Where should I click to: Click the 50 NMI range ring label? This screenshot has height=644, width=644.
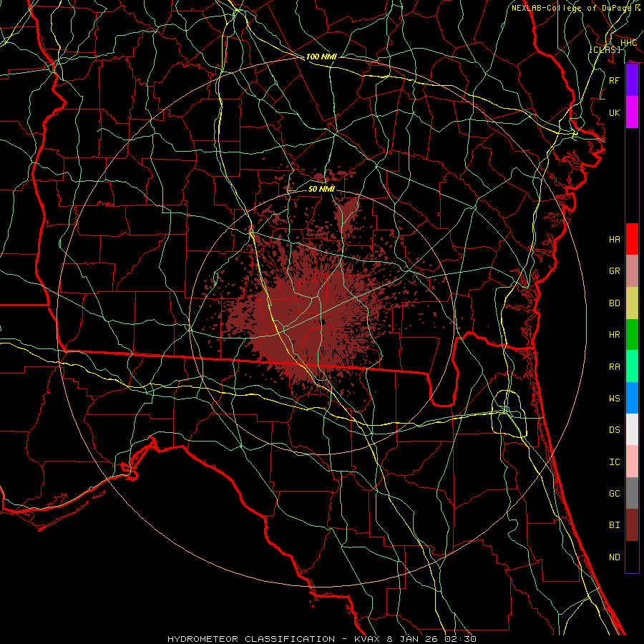tap(321, 189)
